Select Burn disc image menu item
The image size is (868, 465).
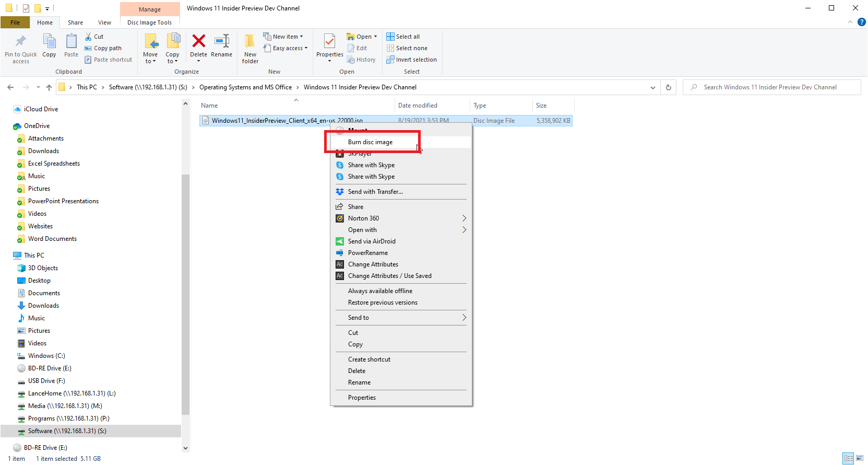[401, 142]
